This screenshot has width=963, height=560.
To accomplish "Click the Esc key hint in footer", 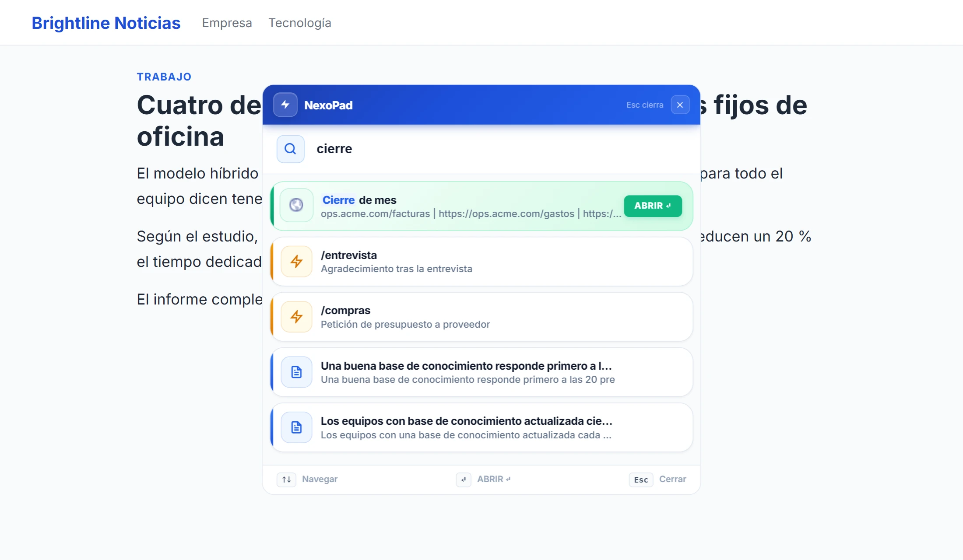I will click(x=641, y=479).
